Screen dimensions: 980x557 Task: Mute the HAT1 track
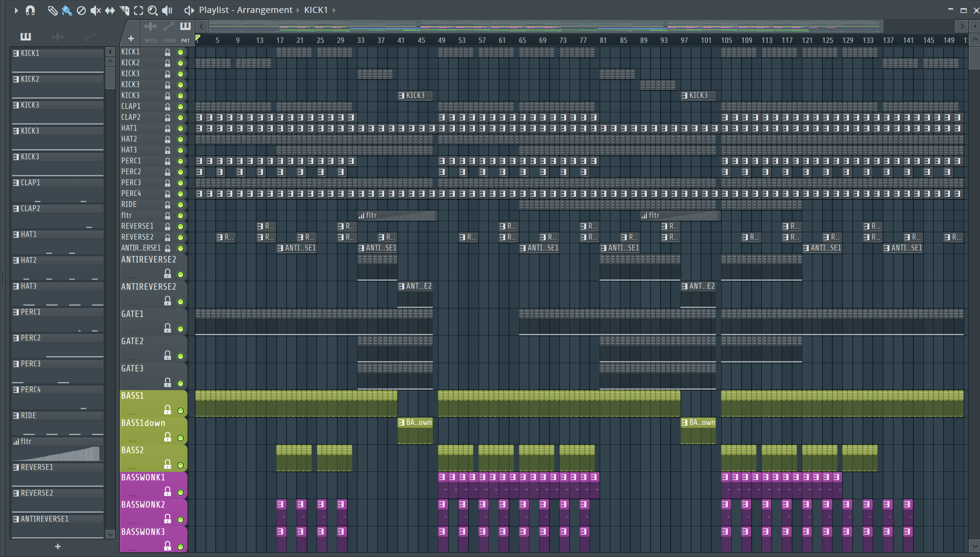(180, 128)
